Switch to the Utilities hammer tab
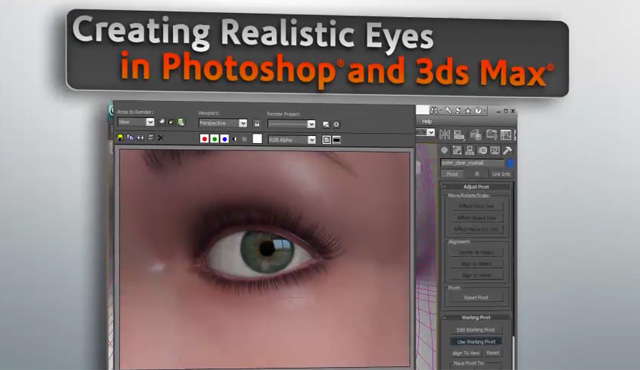Screen dimensions: 640x370 pyautogui.click(x=507, y=151)
